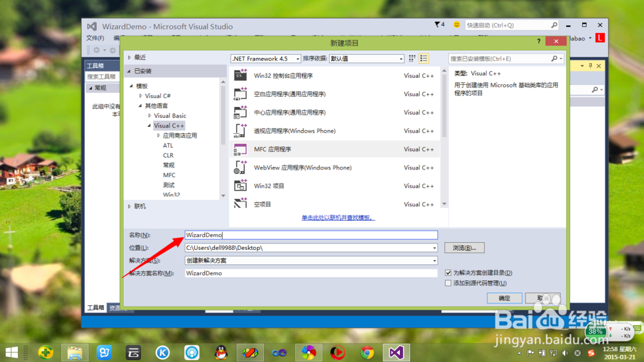Expand the Visual C# tree node
This screenshot has height=362, width=644.
[x=141, y=96]
